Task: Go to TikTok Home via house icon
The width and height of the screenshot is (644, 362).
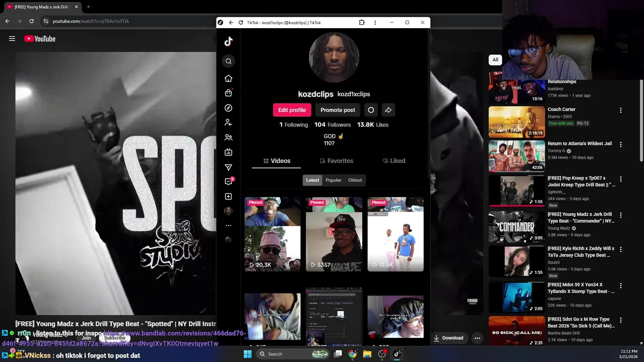Action: pos(228,78)
